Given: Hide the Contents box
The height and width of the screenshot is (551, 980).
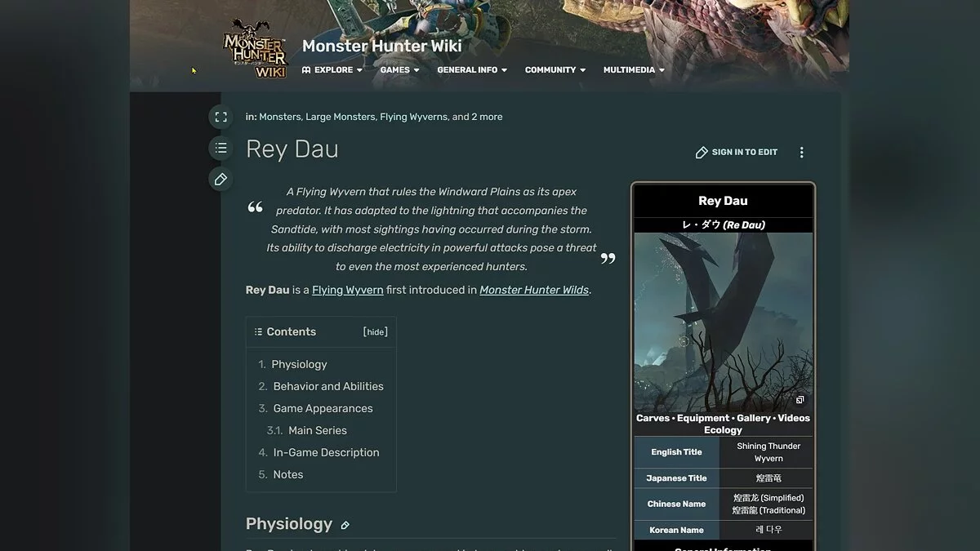Looking at the screenshot, I should pos(376,332).
